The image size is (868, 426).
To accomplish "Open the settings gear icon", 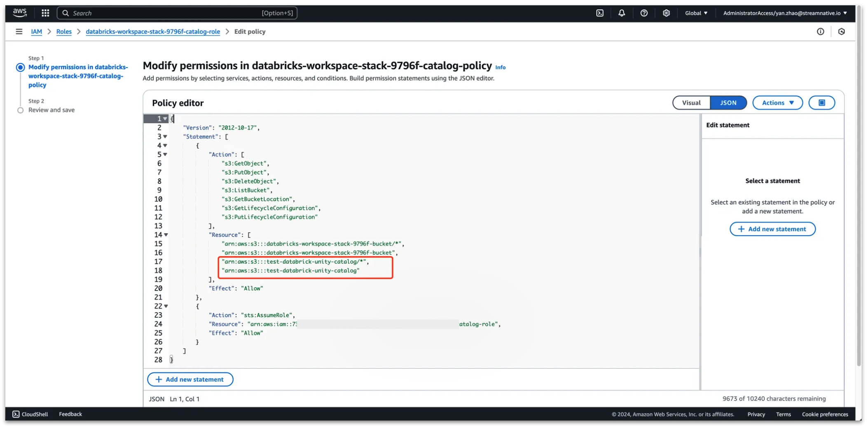I will 666,13.
